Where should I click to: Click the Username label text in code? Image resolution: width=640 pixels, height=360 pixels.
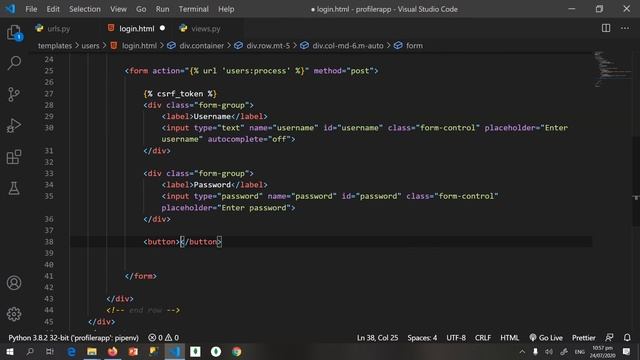point(212,116)
